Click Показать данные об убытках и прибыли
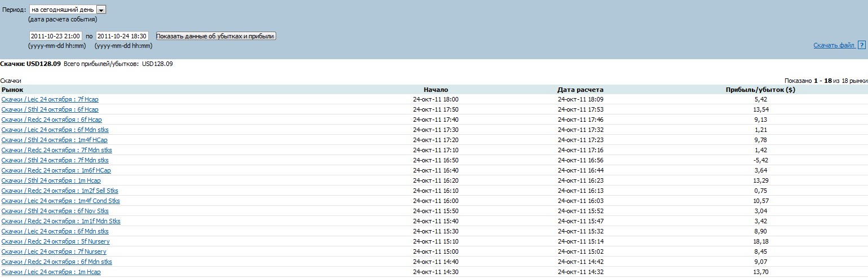 215,36
